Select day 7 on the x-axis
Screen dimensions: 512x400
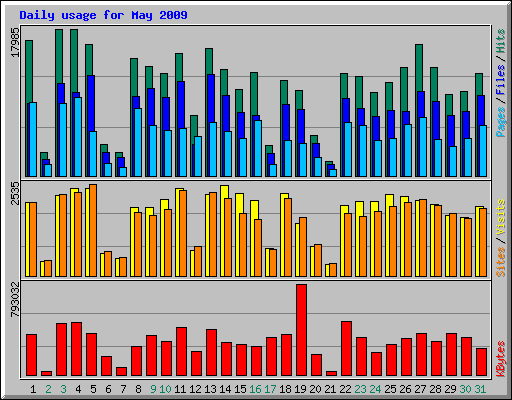[x=123, y=389]
